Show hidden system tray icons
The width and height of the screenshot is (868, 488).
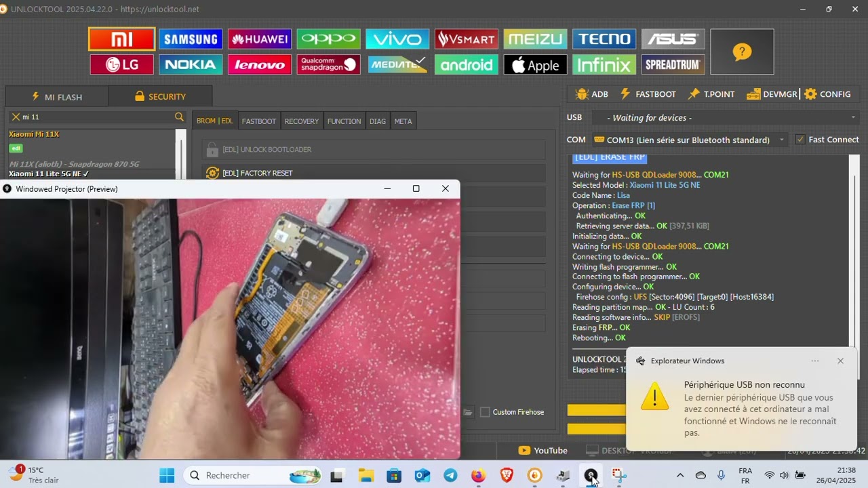(x=680, y=475)
